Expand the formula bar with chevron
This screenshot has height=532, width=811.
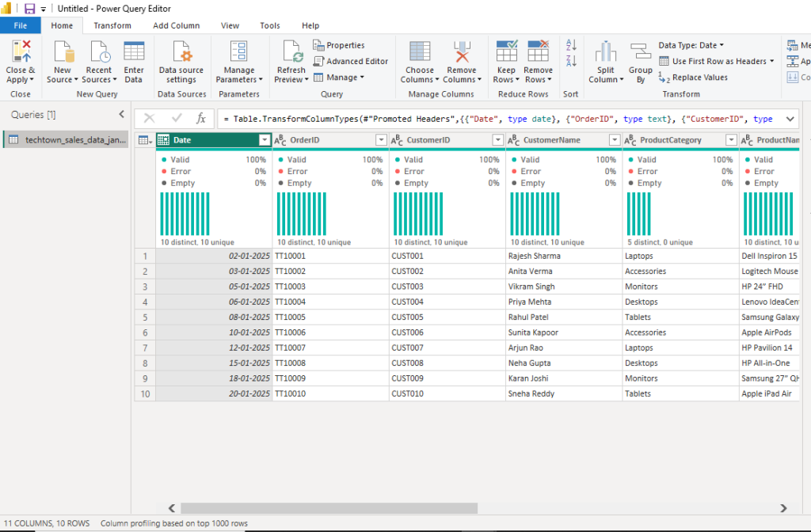790,119
